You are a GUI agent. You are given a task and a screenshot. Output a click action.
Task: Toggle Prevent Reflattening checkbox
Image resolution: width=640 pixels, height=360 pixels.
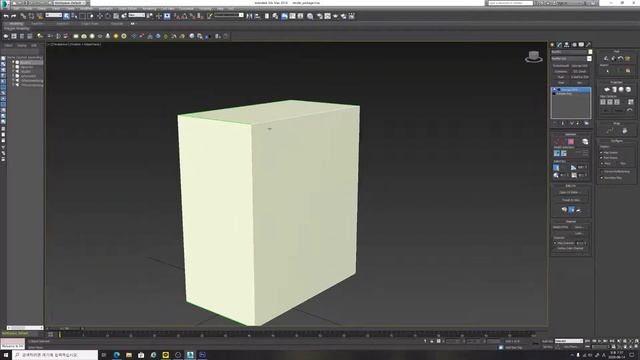601,172
